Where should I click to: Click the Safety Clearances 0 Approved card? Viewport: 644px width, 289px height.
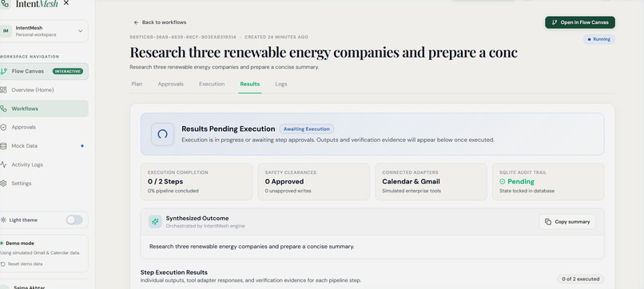(314, 182)
